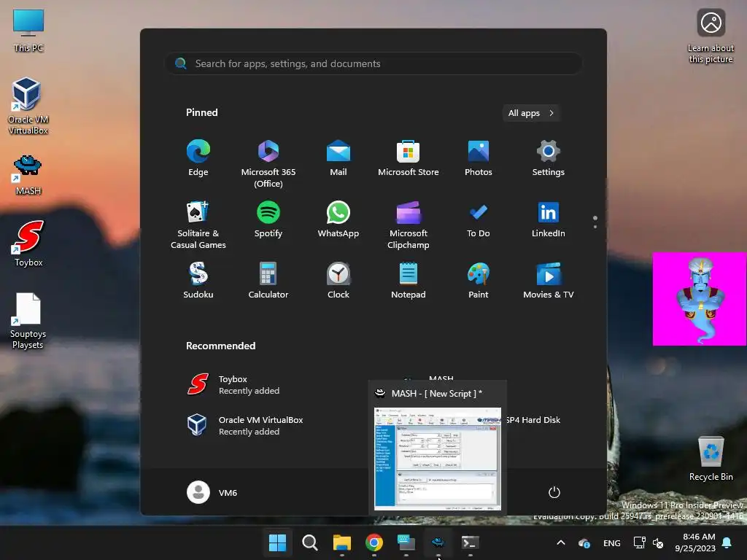This screenshot has height=560, width=747.
Task: Click the taskbar clock showing 8:46 AM
Action: (x=695, y=542)
